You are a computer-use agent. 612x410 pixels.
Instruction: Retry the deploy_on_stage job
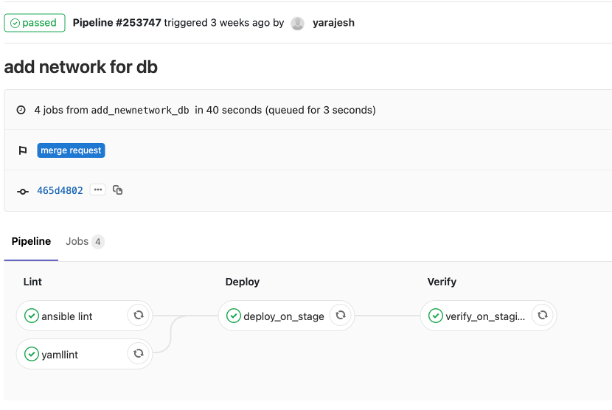tap(340, 316)
